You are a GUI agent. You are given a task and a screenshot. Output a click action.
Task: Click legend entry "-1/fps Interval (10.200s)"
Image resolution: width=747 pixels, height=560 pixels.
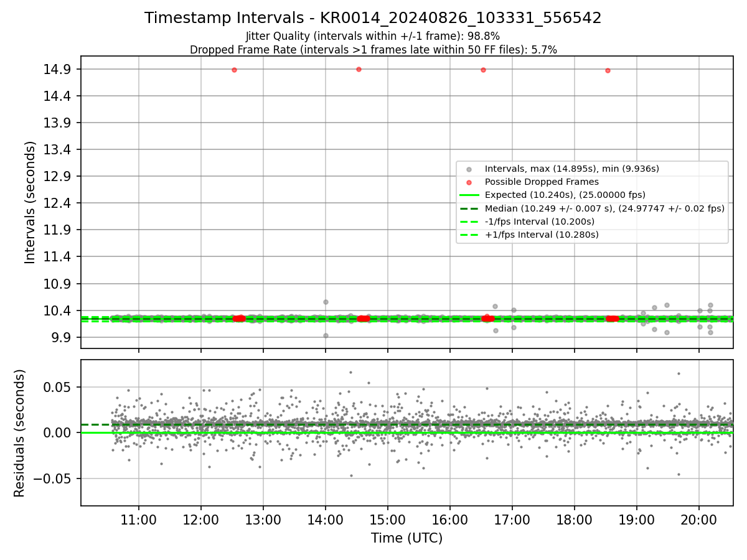540,222
